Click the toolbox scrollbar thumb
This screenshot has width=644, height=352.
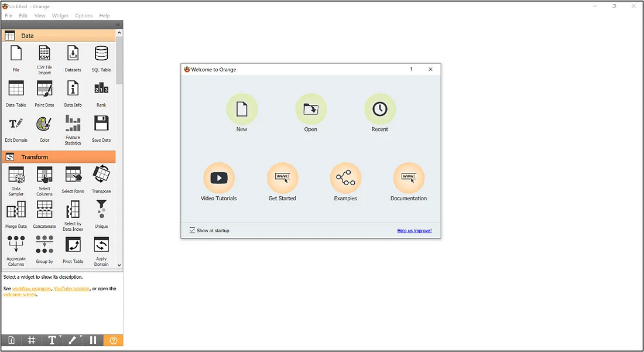tap(119, 60)
